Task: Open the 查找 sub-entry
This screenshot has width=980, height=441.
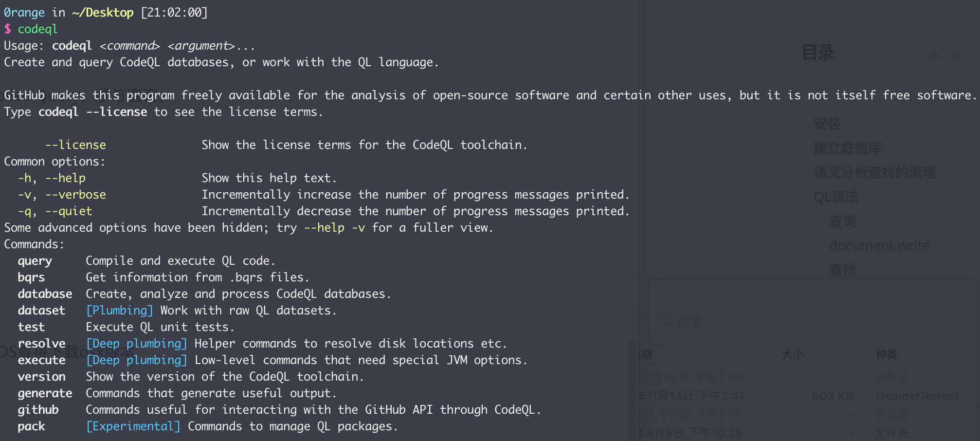Action: 843,270
